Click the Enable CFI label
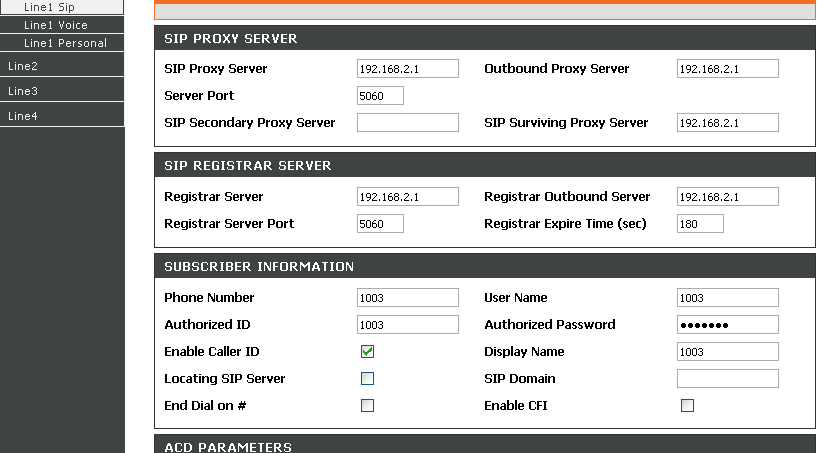The height and width of the screenshot is (453, 822). [x=516, y=405]
